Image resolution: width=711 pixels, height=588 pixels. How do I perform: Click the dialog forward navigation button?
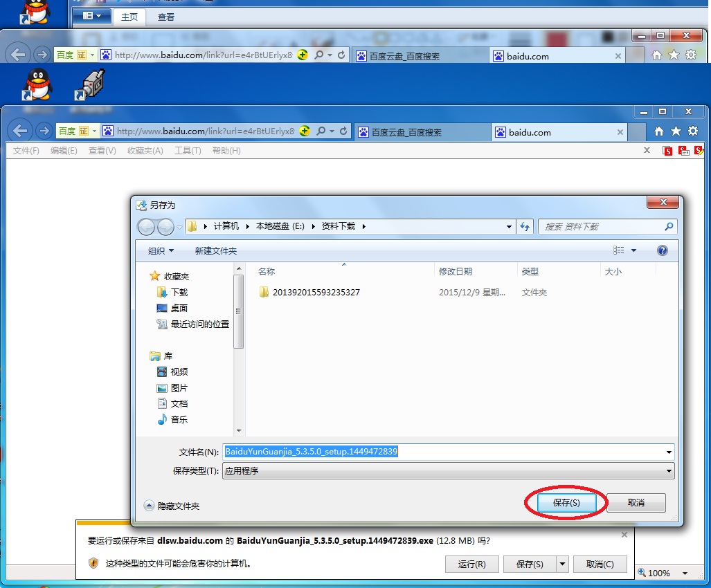(165, 226)
